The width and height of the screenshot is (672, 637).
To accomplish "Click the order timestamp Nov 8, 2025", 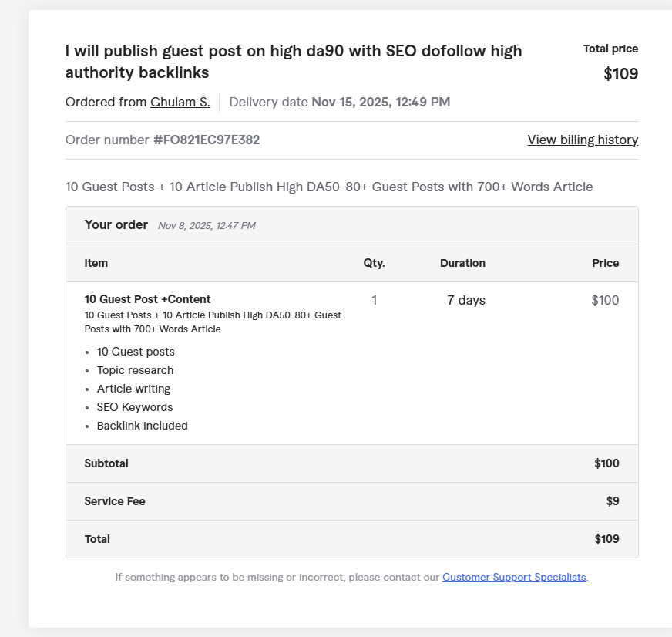I will coord(207,226).
